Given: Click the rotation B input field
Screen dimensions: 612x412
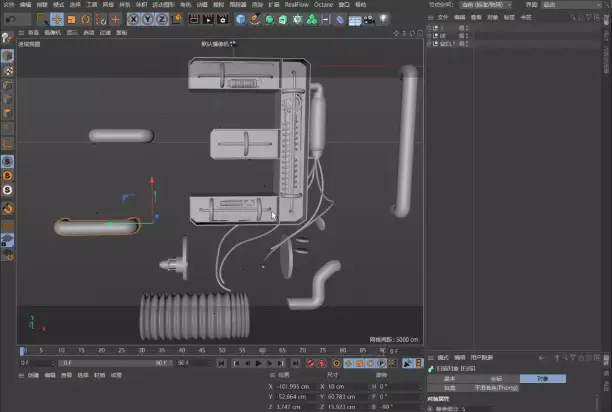Looking at the screenshot, I should click(x=398, y=407).
